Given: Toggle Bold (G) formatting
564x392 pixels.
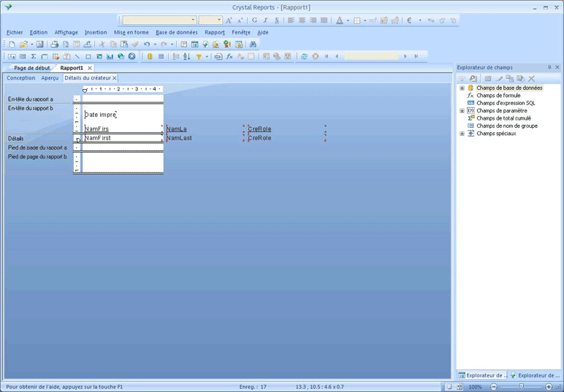Looking at the screenshot, I should (x=254, y=20).
